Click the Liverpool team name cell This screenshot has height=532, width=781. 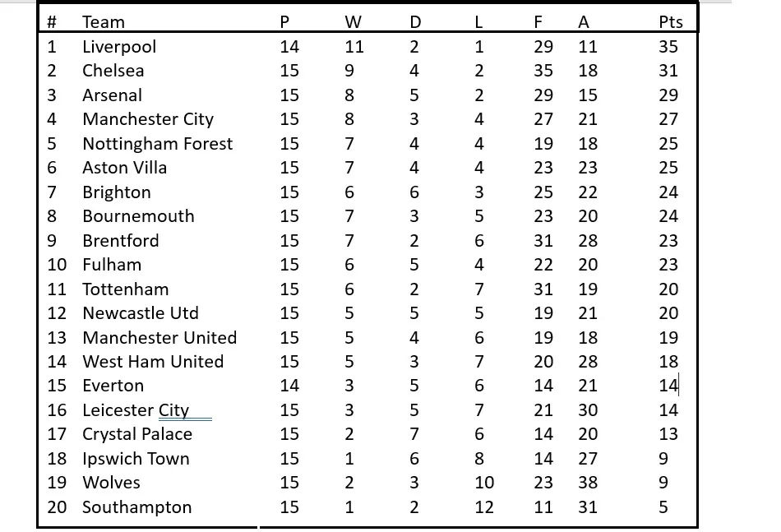(119, 47)
